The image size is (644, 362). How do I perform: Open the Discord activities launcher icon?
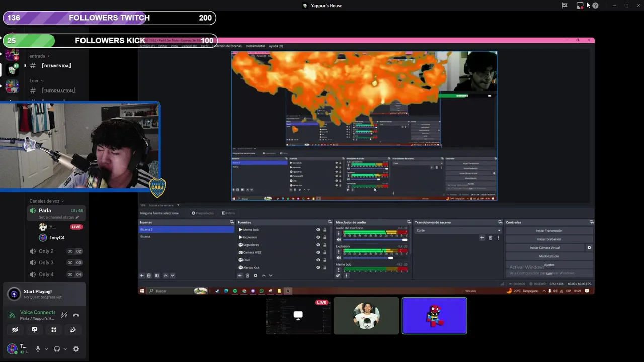(54, 330)
